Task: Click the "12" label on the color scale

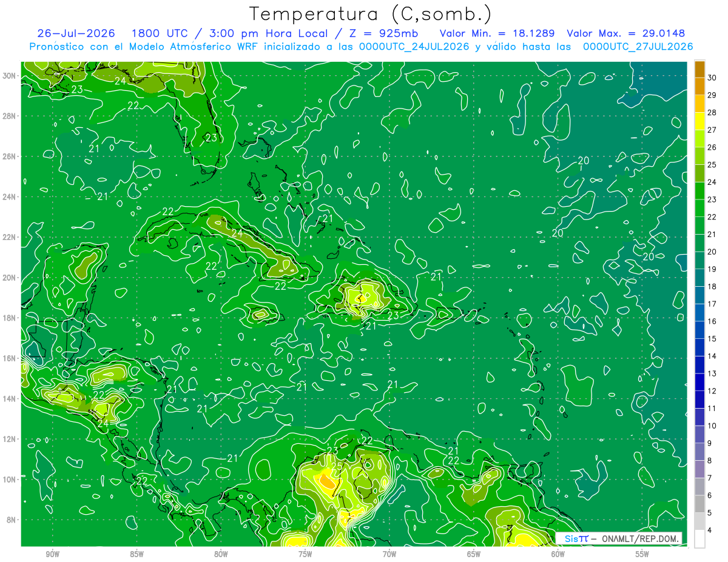Action: tap(712, 391)
